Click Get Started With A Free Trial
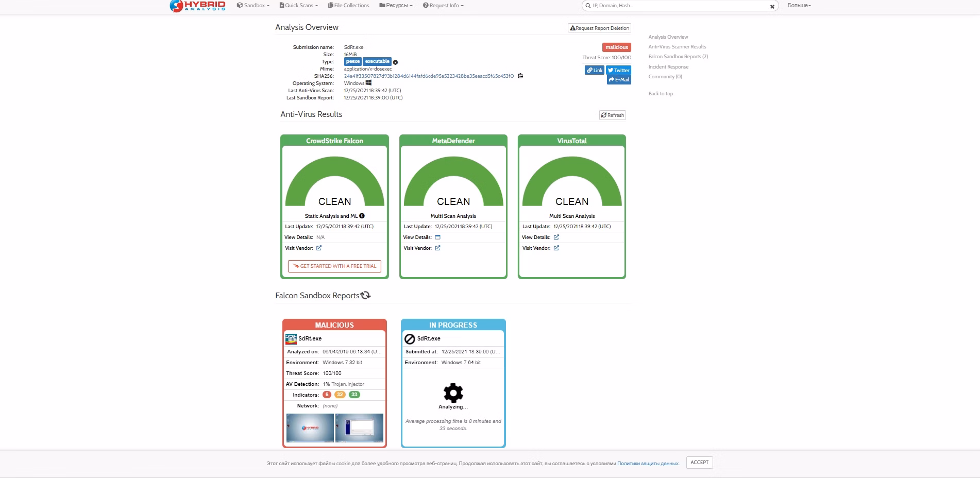 334,266
